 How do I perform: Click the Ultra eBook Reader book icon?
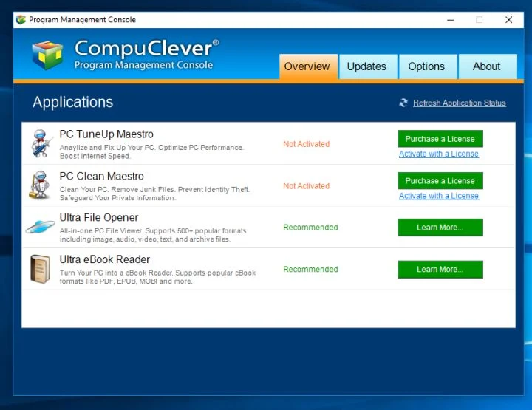coord(40,269)
